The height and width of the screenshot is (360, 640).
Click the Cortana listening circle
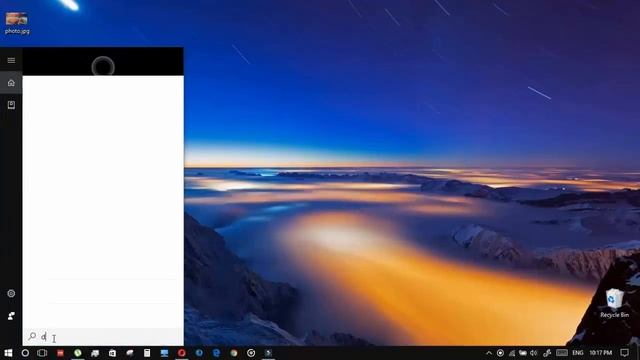103,66
